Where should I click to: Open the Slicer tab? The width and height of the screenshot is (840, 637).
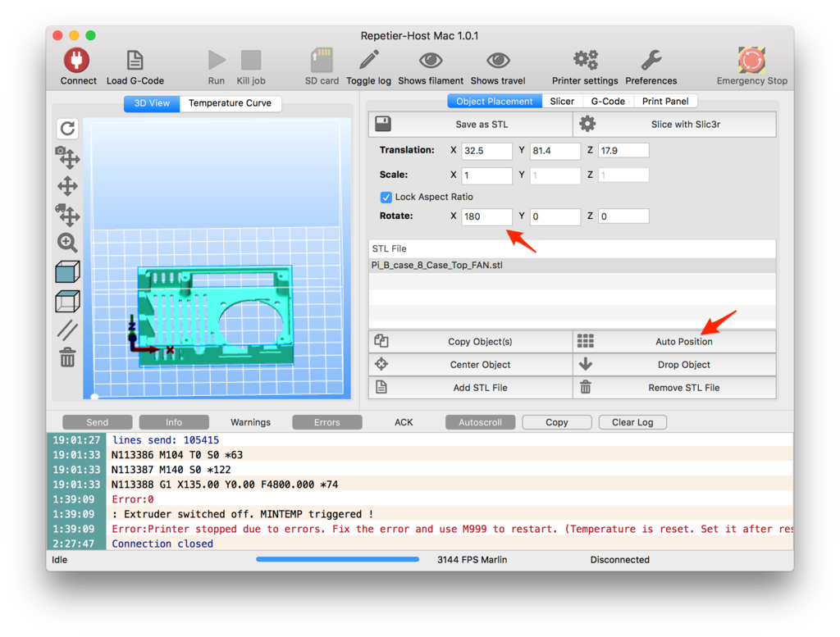click(562, 101)
